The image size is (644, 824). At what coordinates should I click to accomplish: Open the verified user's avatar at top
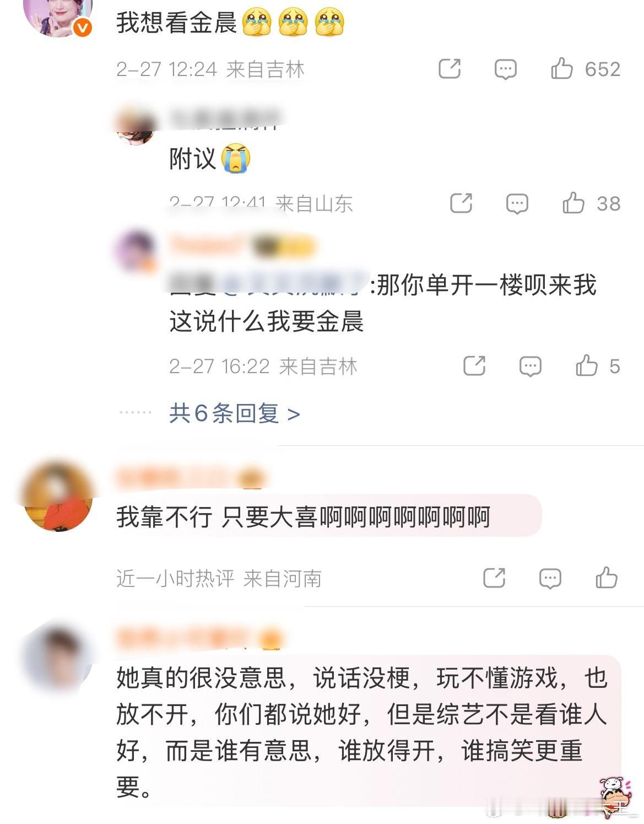point(59,15)
